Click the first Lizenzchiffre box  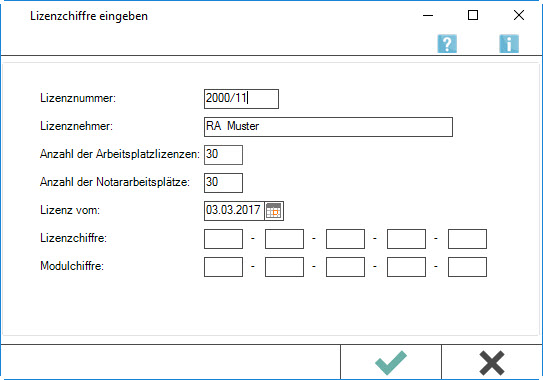click(223, 239)
